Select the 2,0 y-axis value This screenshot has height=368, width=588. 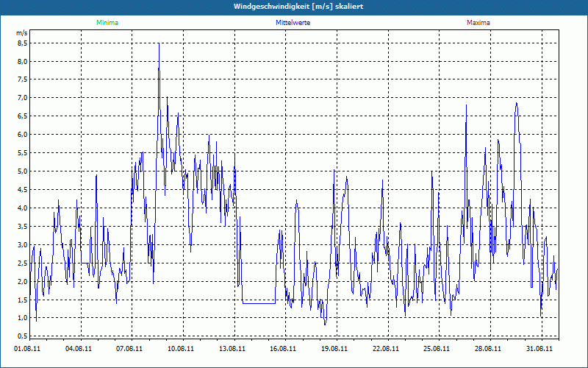pos(23,281)
